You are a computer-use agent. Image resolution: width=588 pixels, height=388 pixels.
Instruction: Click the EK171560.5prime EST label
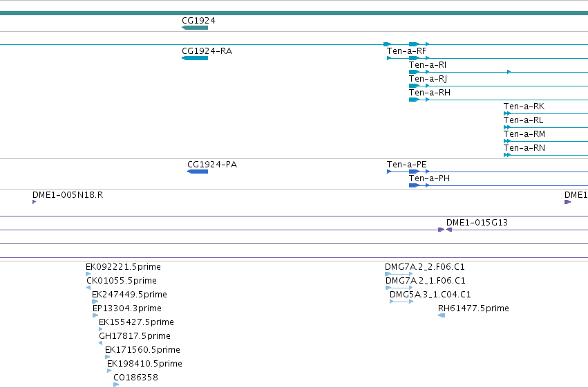(142, 350)
